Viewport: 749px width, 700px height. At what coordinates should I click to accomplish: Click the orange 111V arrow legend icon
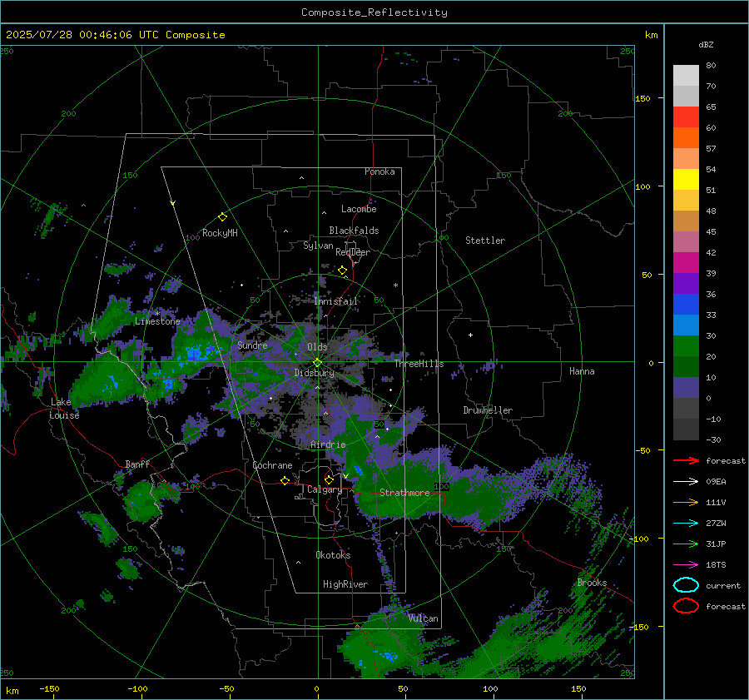[686, 502]
